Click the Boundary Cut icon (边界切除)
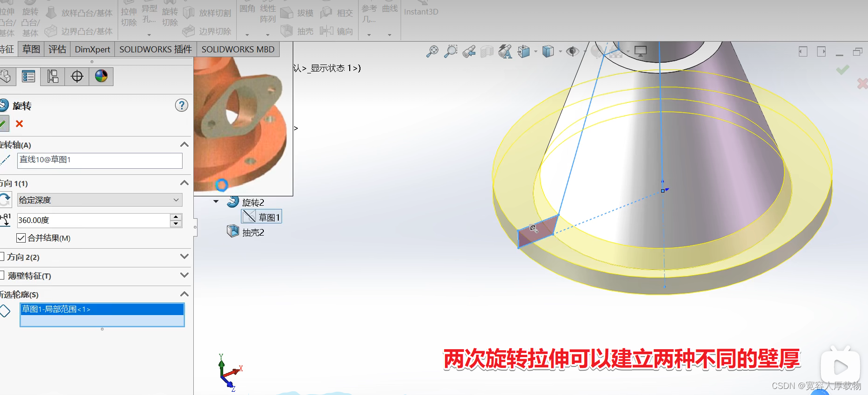This screenshot has height=395, width=868. 189,31
